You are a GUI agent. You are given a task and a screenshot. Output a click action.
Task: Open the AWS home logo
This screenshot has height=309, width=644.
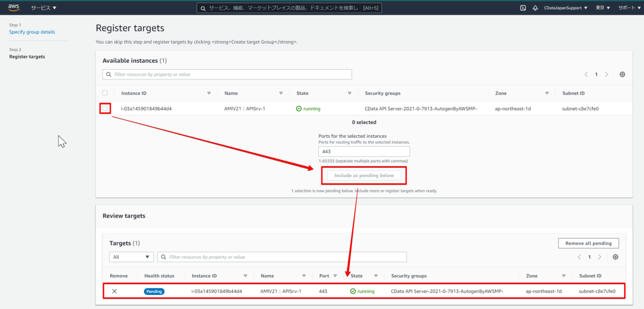(14, 8)
